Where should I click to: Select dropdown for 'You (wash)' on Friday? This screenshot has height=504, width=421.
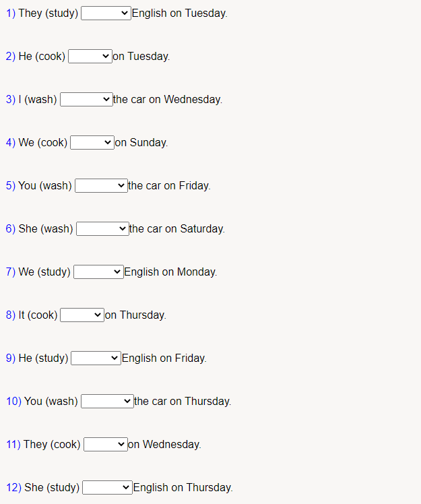pos(100,186)
